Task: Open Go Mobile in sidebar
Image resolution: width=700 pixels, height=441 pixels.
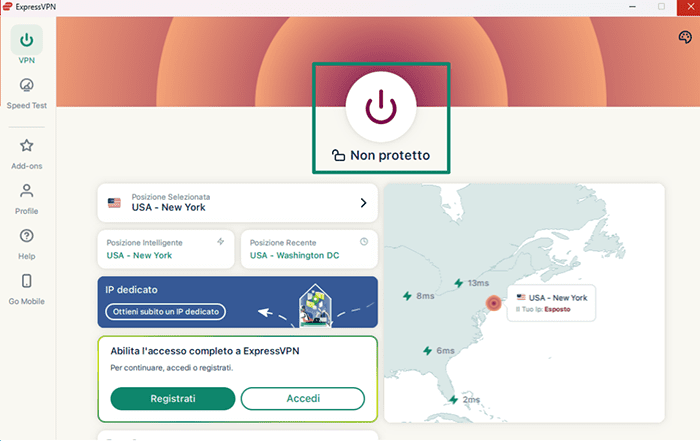Action: click(x=27, y=288)
